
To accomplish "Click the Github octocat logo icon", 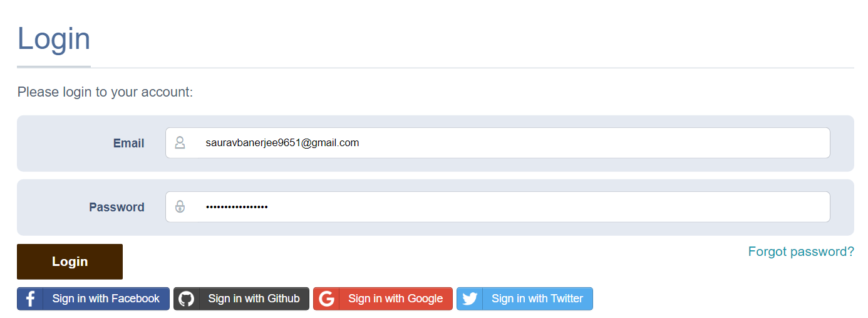I will tap(187, 299).
